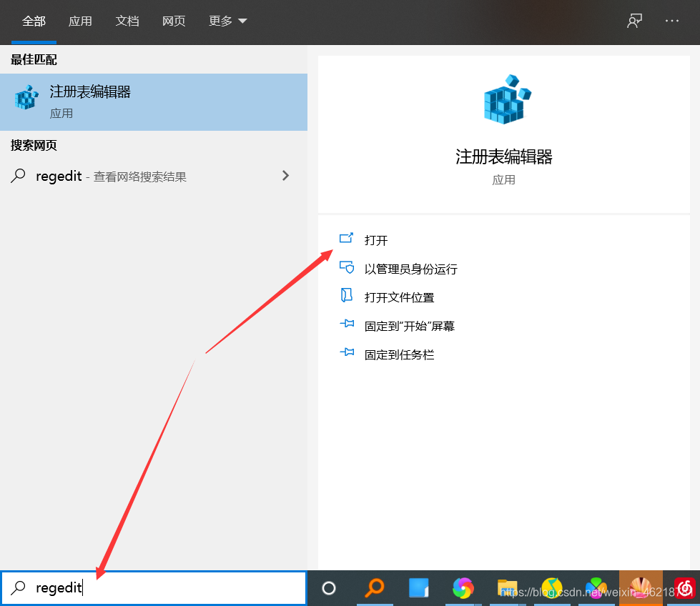Choose 以管理员身份运行
Viewport: 700px width, 606px height.
pos(410,269)
